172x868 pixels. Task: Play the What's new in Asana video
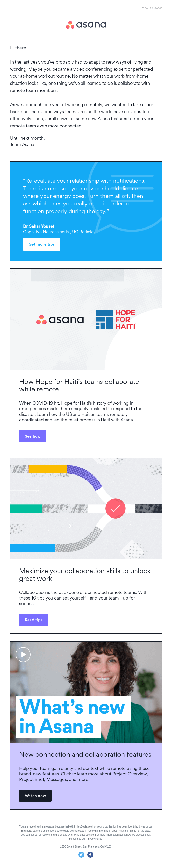[x=23, y=654]
